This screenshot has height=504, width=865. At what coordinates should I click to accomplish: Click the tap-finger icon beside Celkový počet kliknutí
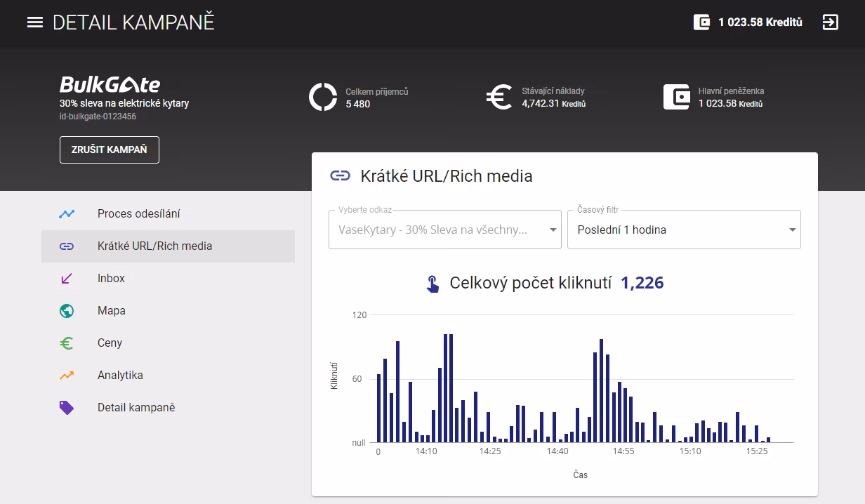(x=432, y=284)
